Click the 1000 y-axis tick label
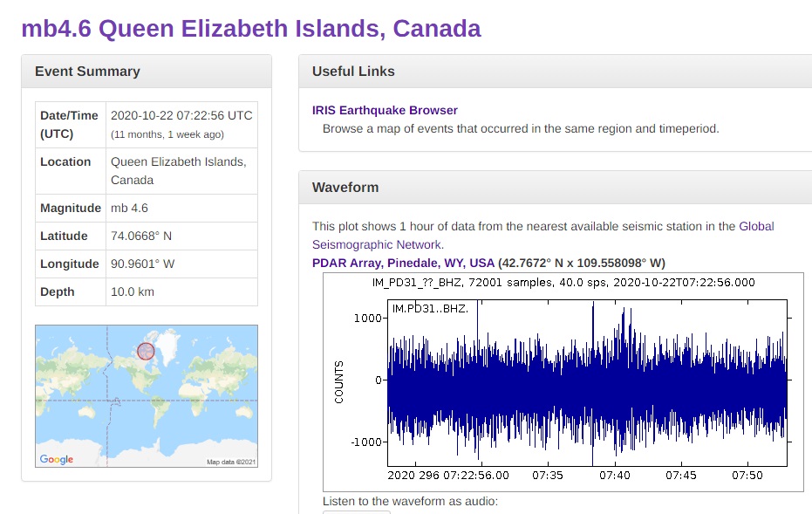This screenshot has height=514, width=812. point(368,319)
